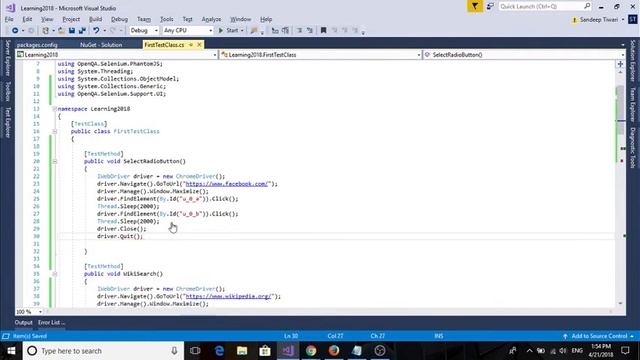Open the Action Center notification icon
Screen dimensions: 640x360
pyautogui.click(x=625, y=351)
